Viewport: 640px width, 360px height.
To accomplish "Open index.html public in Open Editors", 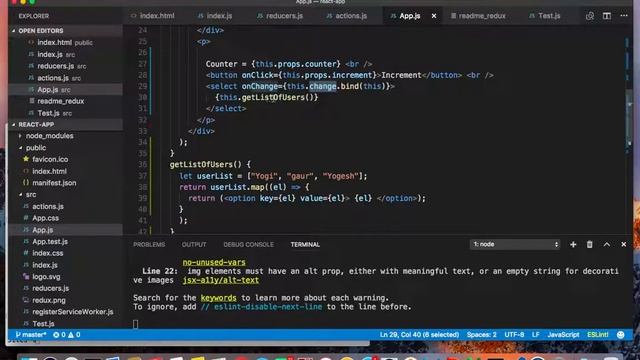I will pyautogui.click(x=65, y=42).
